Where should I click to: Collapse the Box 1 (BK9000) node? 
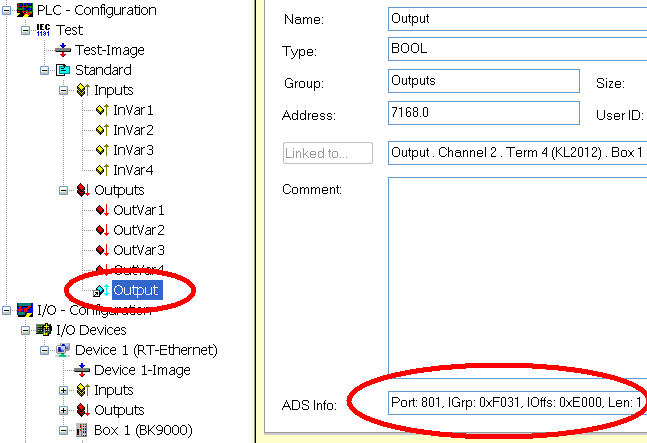click(64, 430)
